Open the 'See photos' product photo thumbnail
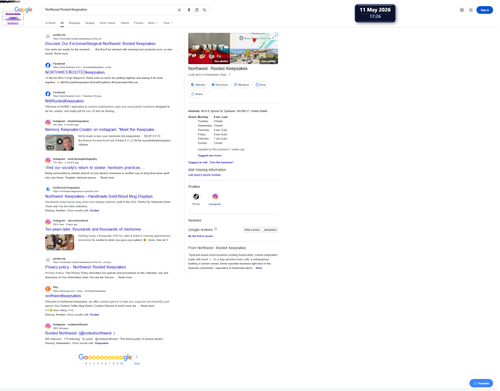The height and width of the screenshot is (391, 500). [209, 48]
